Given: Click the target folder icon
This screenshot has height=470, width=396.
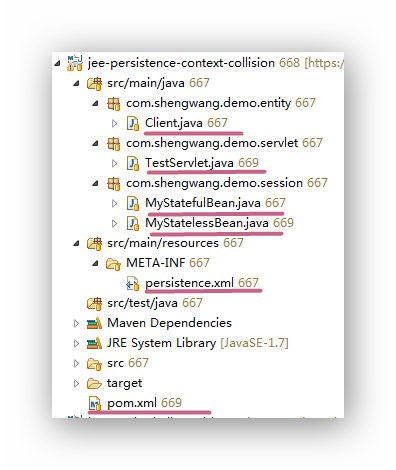Looking at the screenshot, I should coord(94,384).
